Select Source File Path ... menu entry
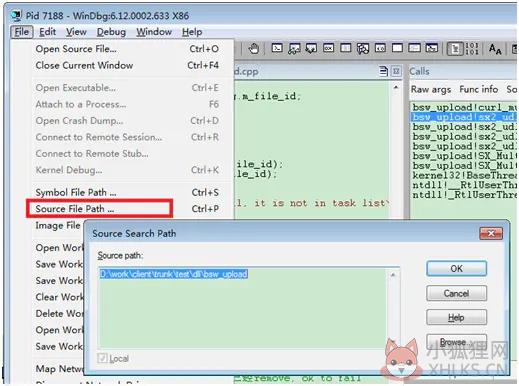Viewport: 519px width, 386px height. click(x=127, y=209)
